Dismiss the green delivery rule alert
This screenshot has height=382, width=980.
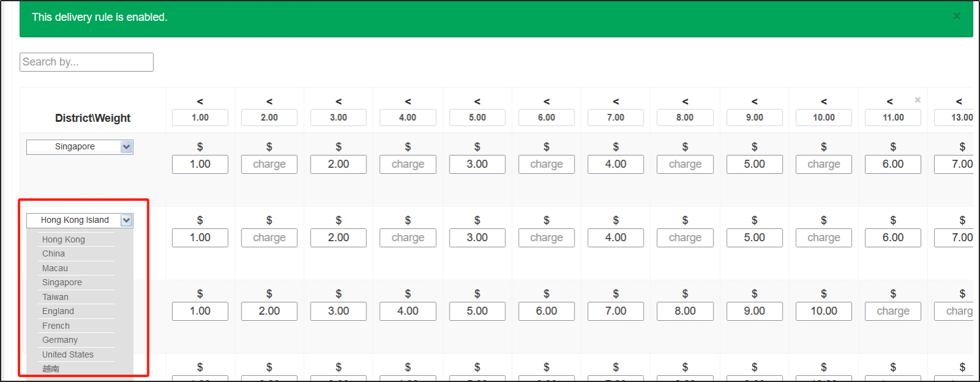(956, 17)
